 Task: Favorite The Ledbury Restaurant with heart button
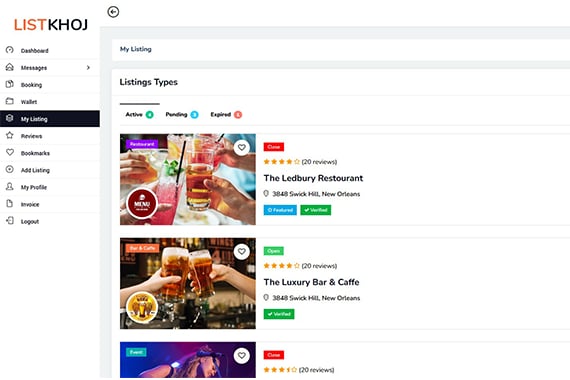242,147
